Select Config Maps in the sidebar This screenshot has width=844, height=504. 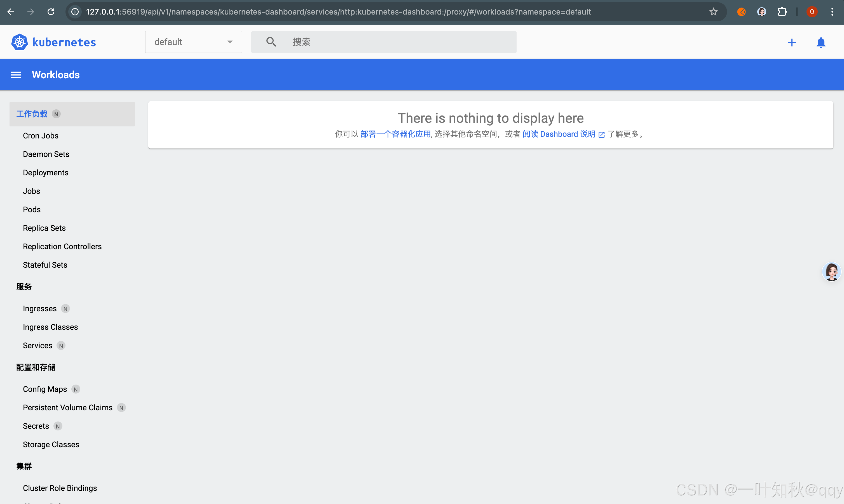[x=45, y=389]
